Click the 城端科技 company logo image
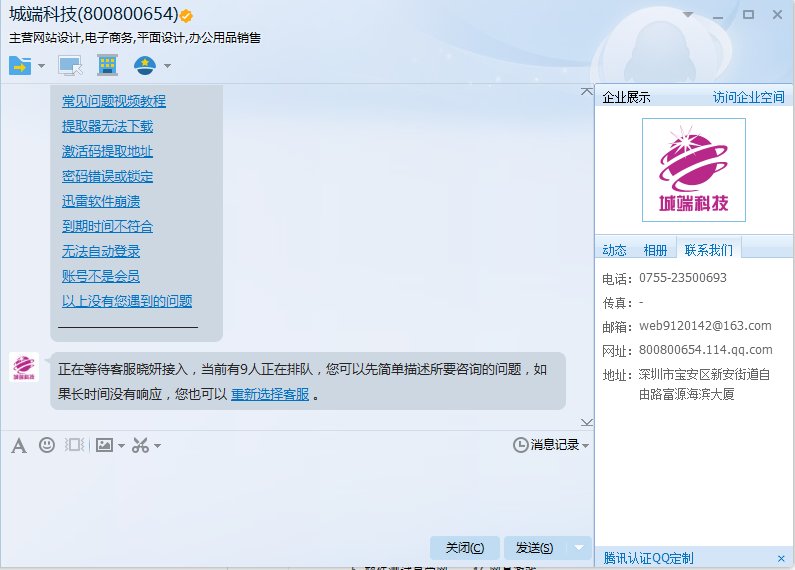This screenshot has height=570, width=795. (694, 170)
